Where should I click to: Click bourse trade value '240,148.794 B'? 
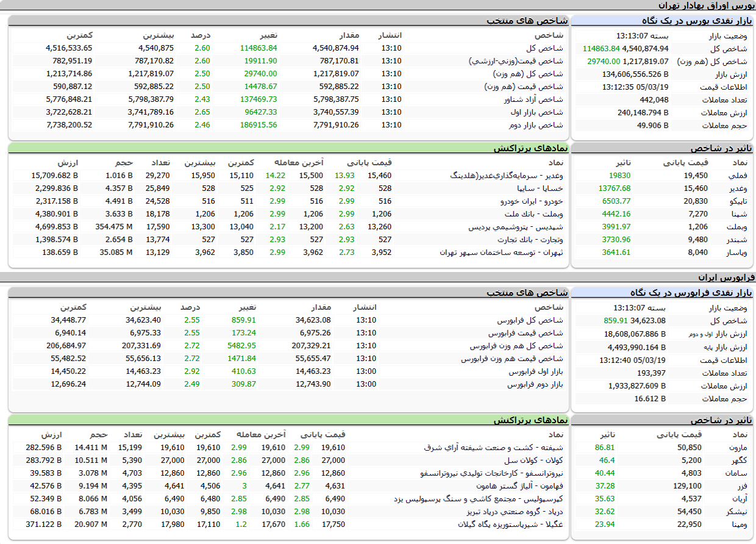click(643, 113)
